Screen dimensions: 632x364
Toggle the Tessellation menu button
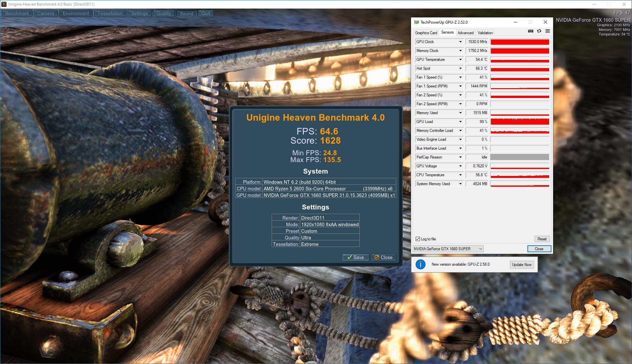pos(110,13)
